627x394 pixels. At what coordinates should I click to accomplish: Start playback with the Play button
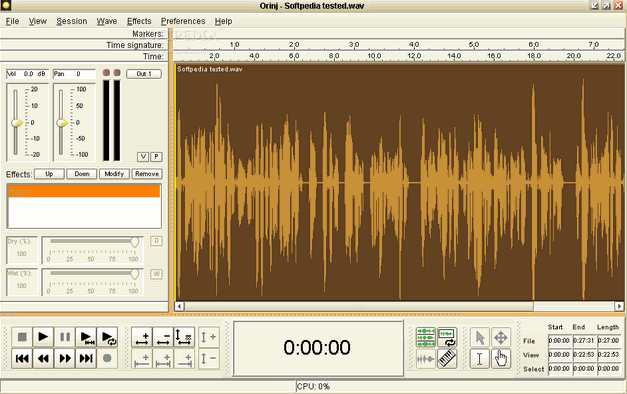43,337
